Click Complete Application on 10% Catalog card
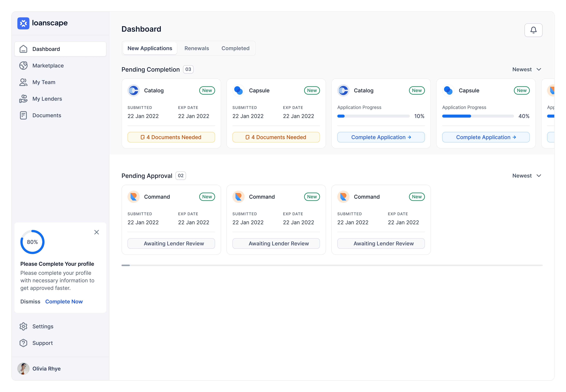Viewport: 566px width, 392px height. pyautogui.click(x=381, y=137)
